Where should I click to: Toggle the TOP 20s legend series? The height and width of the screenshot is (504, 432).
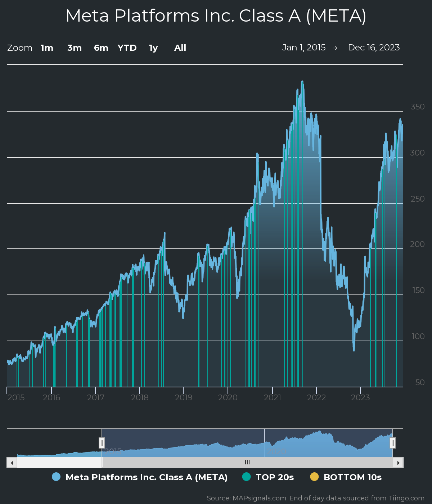(268, 477)
